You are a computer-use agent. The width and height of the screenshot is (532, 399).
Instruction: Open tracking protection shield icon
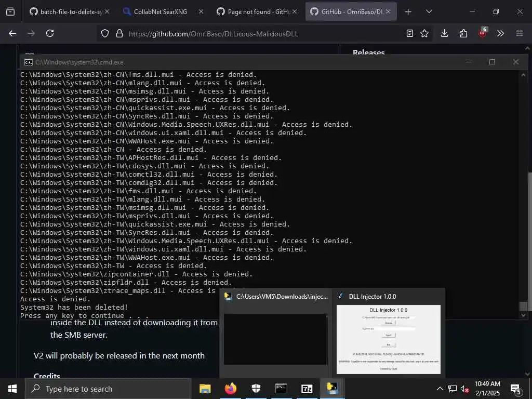click(x=105, y=34)
